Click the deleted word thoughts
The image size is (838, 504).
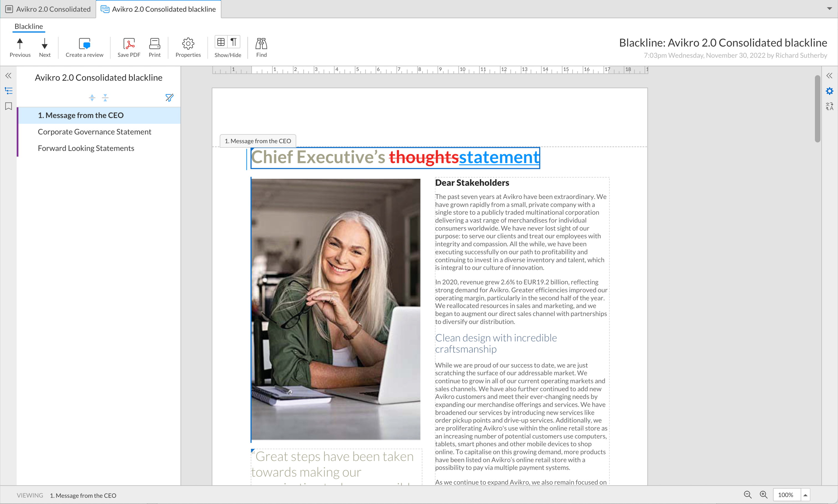click(424, 157)
